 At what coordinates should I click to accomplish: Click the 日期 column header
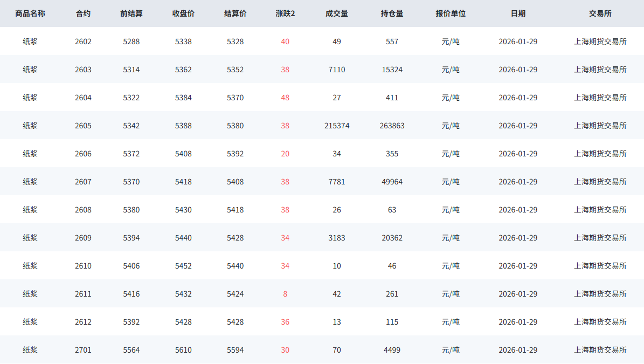tap(518, 13)
